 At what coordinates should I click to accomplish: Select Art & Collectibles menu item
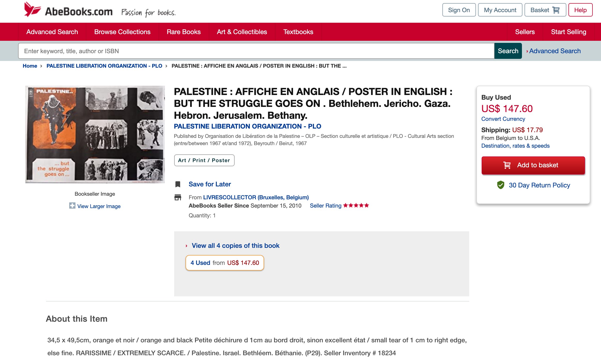coord(242,32)
